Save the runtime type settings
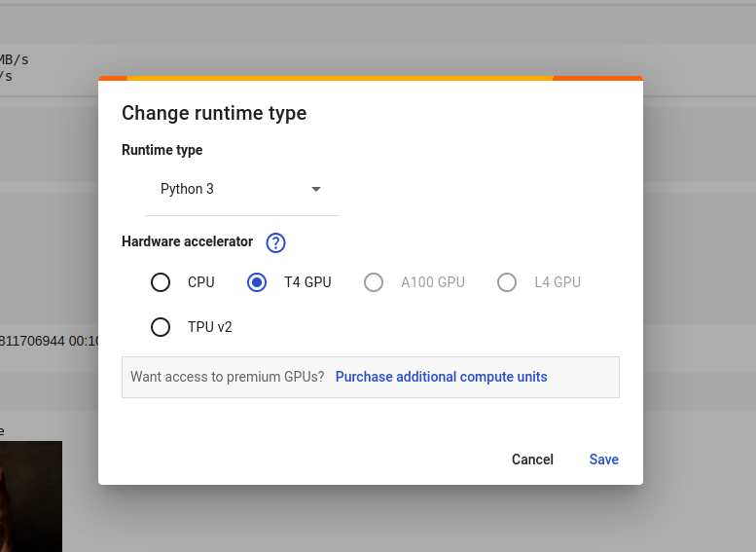 pos(603,460)
